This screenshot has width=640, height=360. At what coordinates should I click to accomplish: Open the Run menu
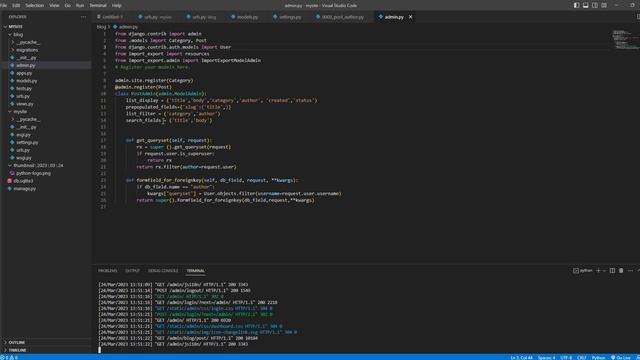point(80,5)
